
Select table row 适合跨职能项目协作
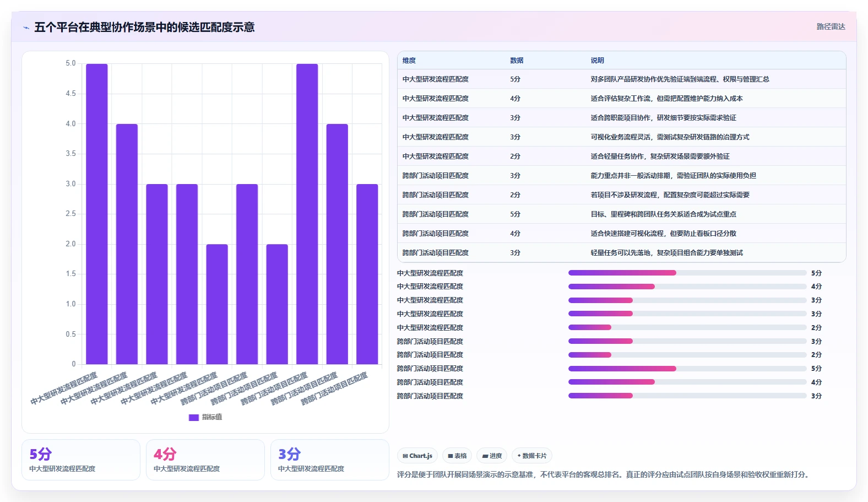coord(621,118)
